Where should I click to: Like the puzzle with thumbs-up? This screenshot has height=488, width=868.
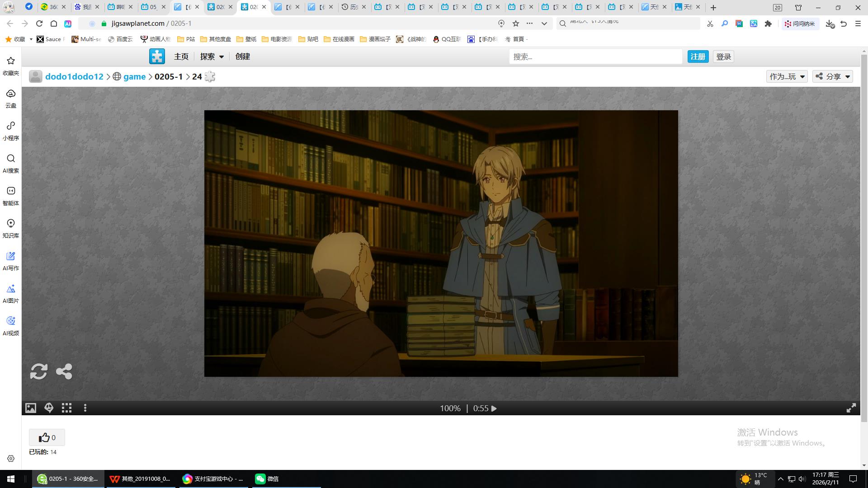[47, 437]
